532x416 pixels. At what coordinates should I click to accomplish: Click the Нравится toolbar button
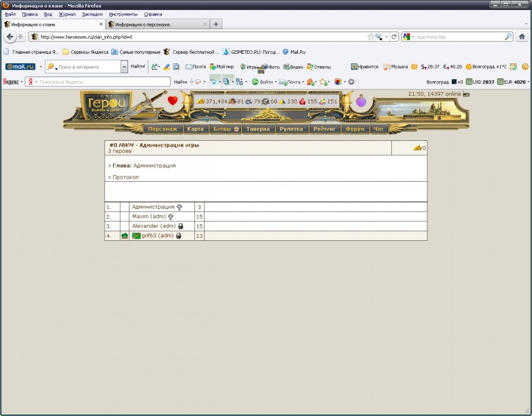pyautogui.click(x=364, y=67)
